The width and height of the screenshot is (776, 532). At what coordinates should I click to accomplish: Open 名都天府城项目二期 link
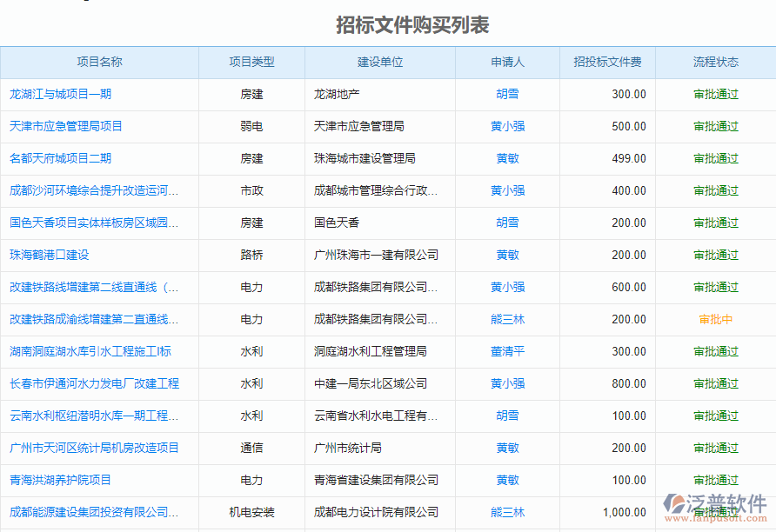(x=60, y=158)
